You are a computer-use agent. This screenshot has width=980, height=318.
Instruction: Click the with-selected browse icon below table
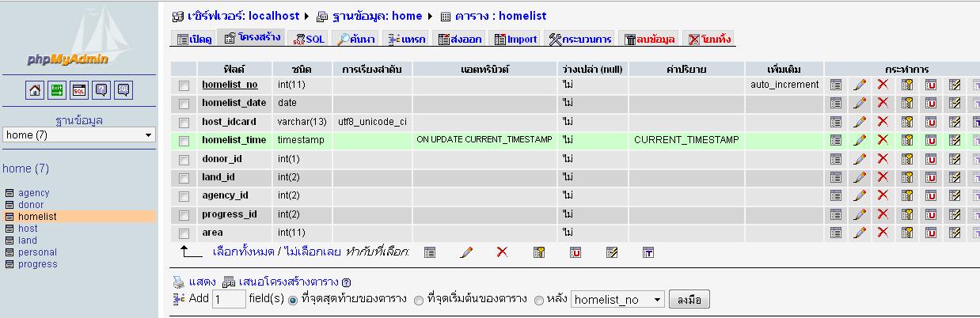point(430,252)
